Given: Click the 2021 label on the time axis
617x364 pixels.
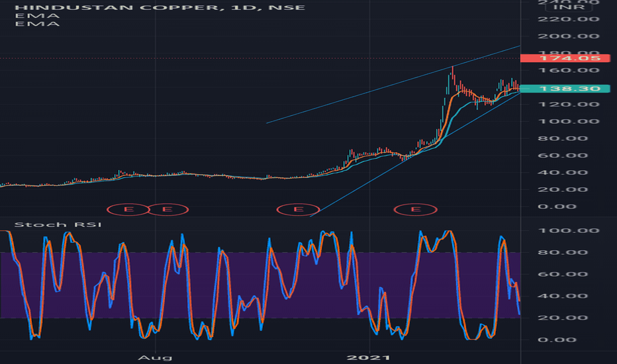Looking at the screenshot, I should click(369, 357).
